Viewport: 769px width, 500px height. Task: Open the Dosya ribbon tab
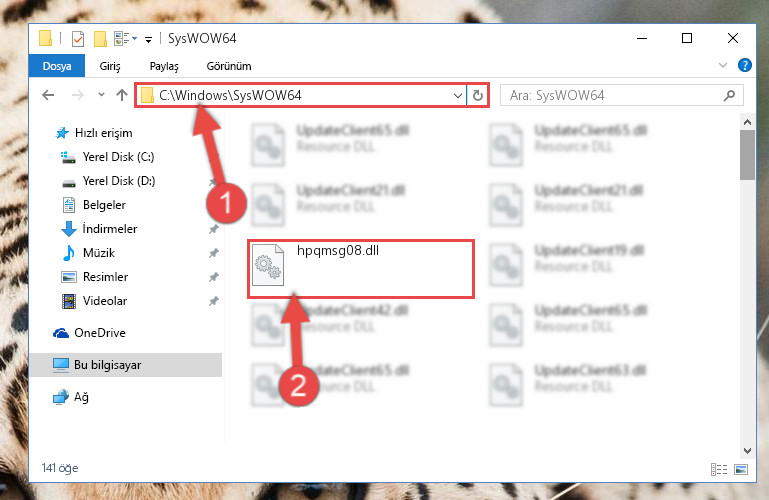tap(57, 66)
